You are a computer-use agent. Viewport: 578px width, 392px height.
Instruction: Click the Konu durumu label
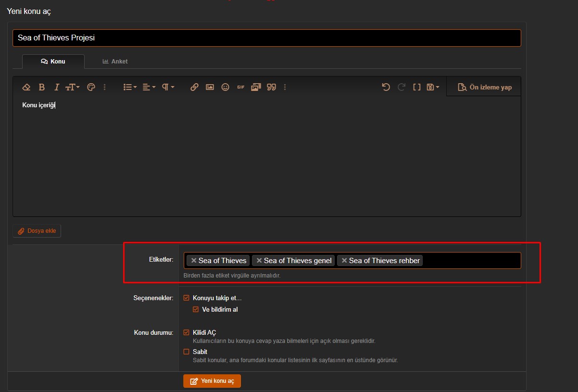tap(153, 332)
